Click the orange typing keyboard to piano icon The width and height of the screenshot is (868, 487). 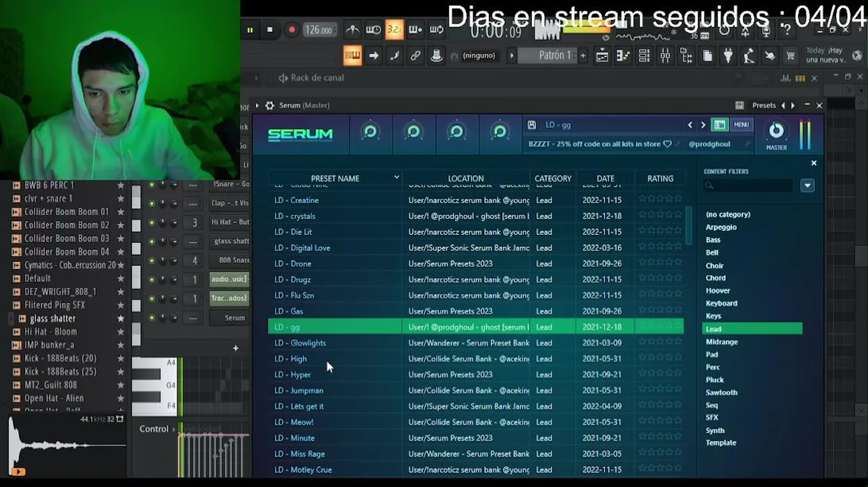tap(352, 55)
